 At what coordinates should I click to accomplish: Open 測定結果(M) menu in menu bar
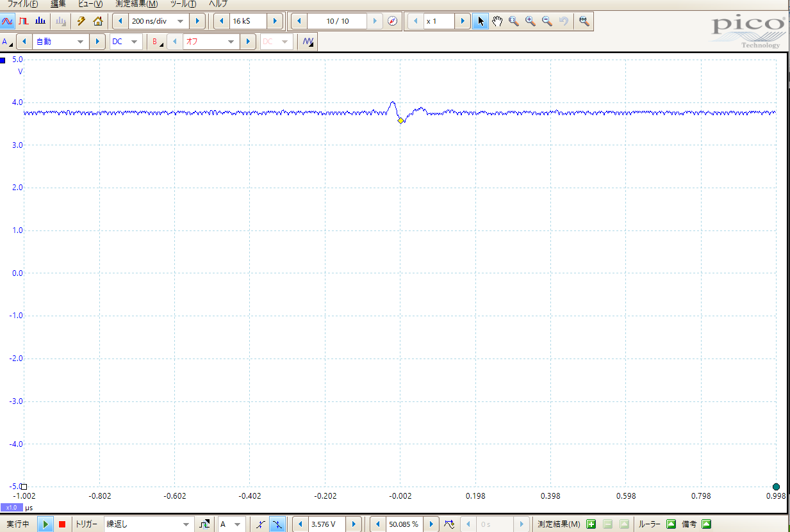[136, 3]
